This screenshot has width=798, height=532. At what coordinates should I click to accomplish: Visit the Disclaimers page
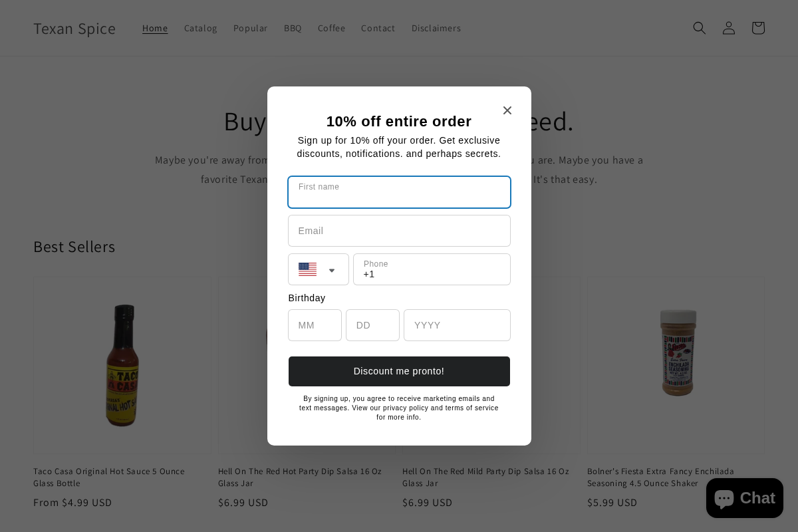[436, 28]
